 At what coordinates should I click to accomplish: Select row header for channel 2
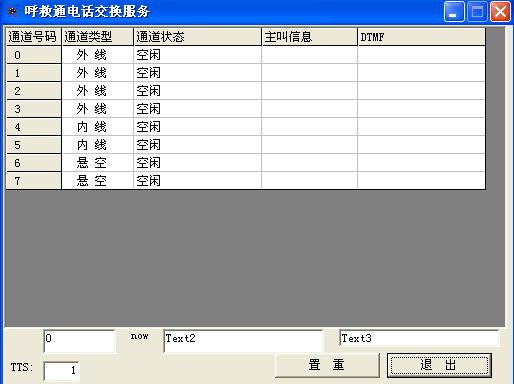pos(34,91)
